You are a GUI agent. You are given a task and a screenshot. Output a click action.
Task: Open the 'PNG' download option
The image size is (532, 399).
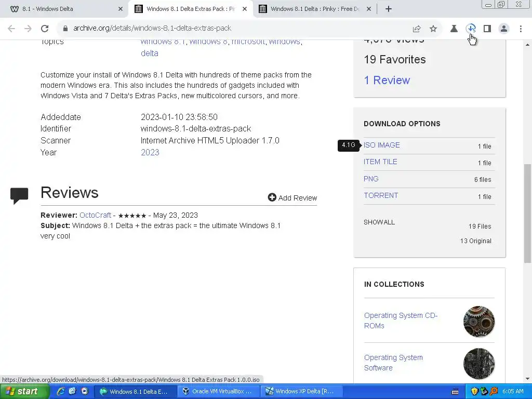click(371, 179)
